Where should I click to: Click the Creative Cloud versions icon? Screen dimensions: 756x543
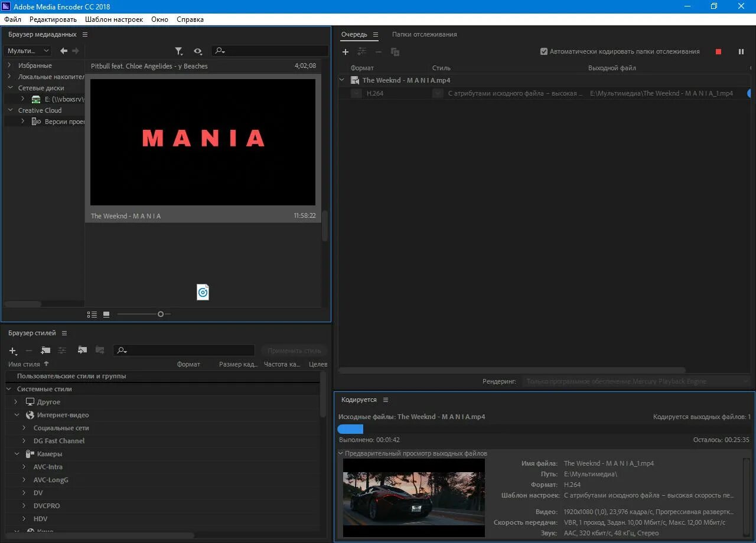click(36, 122)
